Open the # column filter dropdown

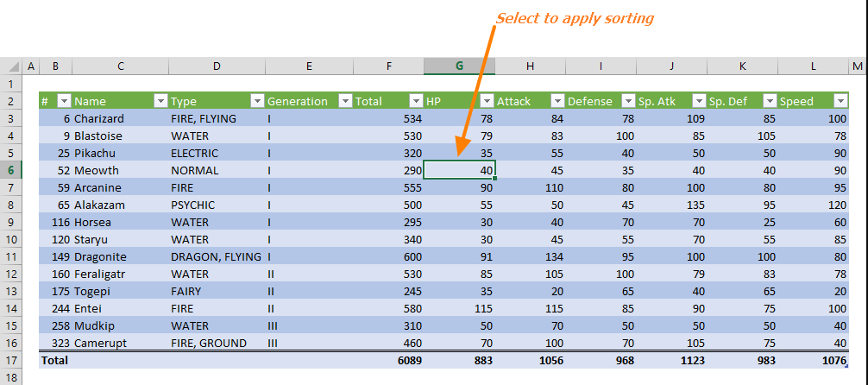(x=65, y=101)
